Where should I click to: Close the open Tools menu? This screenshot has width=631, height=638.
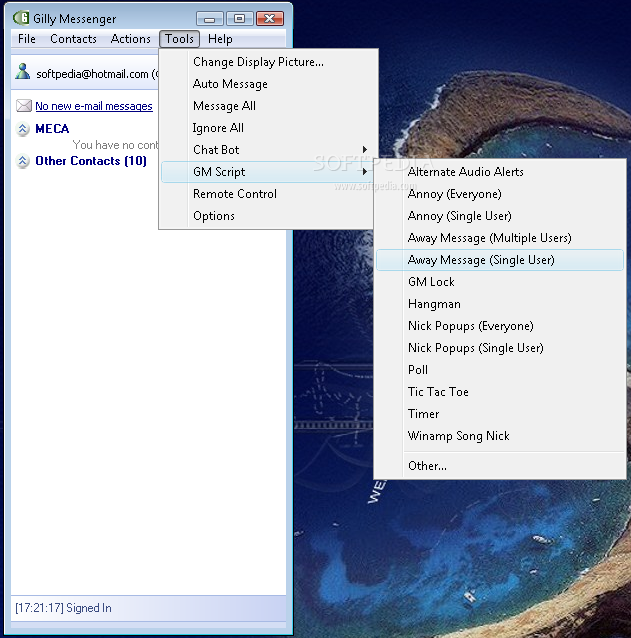[179, 39]
